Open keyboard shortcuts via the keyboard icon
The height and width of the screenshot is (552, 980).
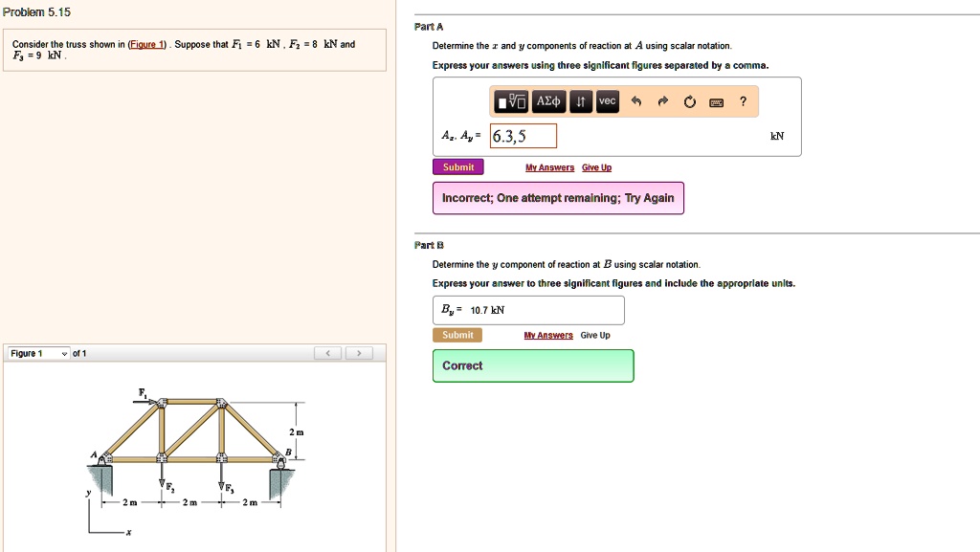(x=715, y=101)
